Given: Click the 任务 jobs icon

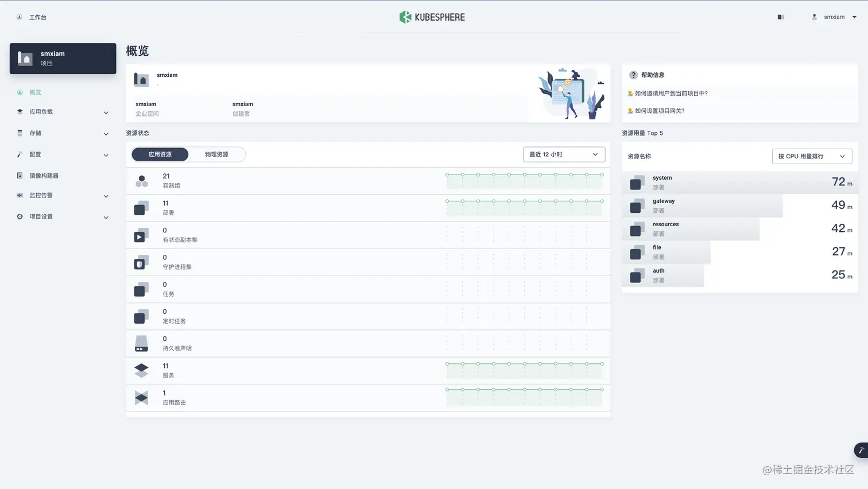Looking at the screenshot, I should click(x=141, y=289).
